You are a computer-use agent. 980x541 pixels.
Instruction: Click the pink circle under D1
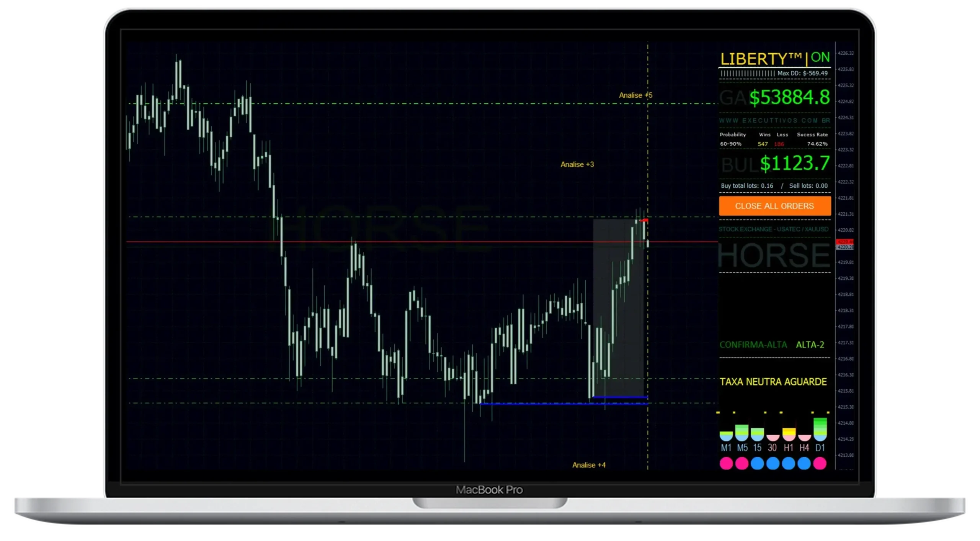pos(820,464)
